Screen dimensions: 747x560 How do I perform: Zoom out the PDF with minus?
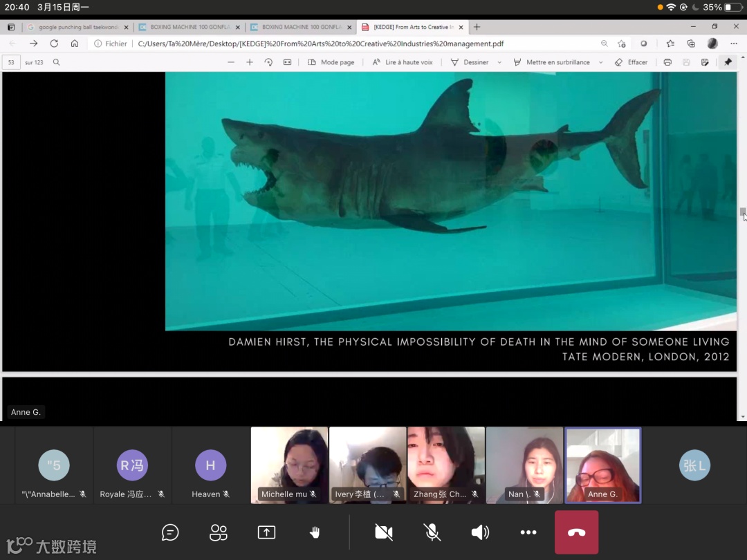coord(231,62)
